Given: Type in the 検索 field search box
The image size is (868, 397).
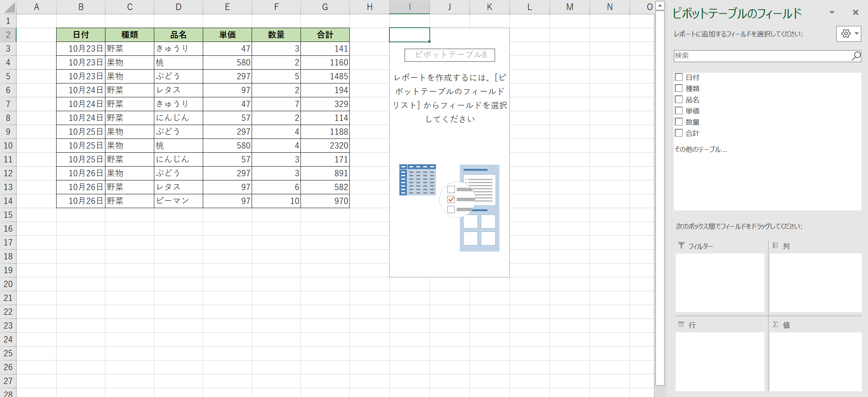Looking at the screenshot, I should [762, 56].
